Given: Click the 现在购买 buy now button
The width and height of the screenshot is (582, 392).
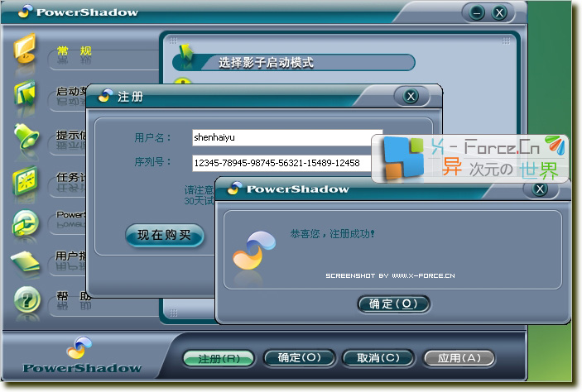Looking at the screenshot, I should (x=165, y=235).
